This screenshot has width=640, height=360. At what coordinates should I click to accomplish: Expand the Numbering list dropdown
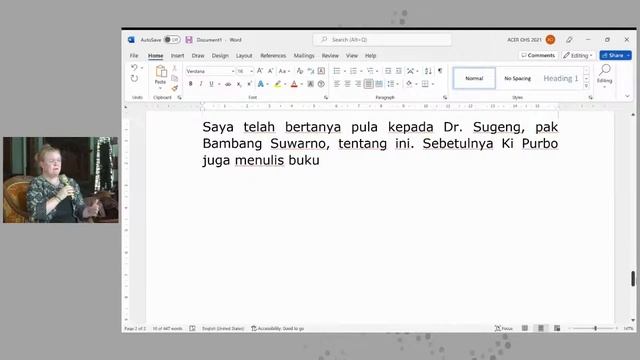tap(361, 71)
